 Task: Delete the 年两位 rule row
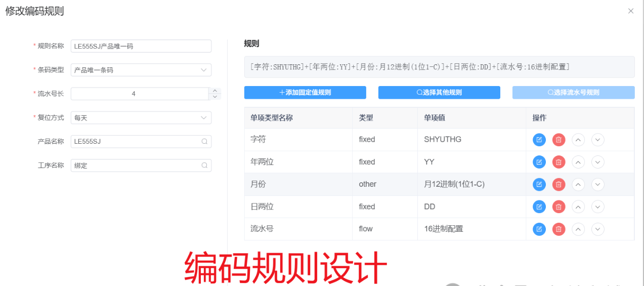tap(559, 162)
